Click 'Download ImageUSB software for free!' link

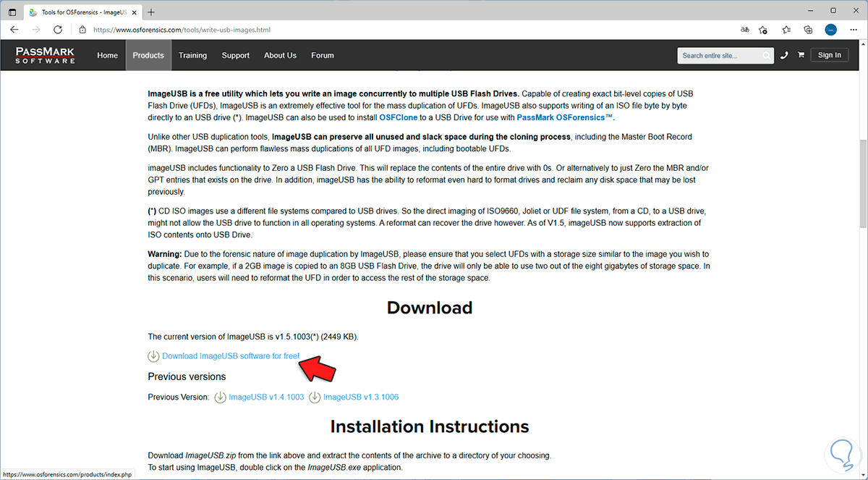click(231, 356)
